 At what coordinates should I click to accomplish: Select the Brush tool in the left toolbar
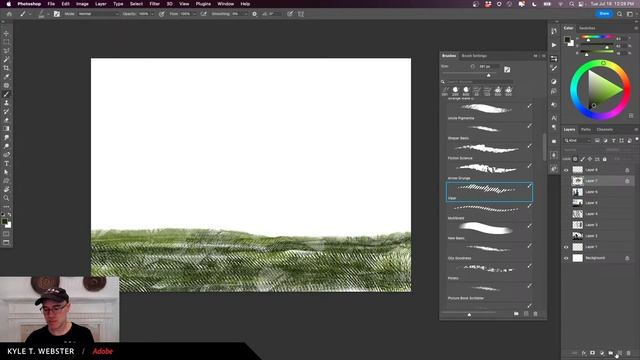pos(6,94)
